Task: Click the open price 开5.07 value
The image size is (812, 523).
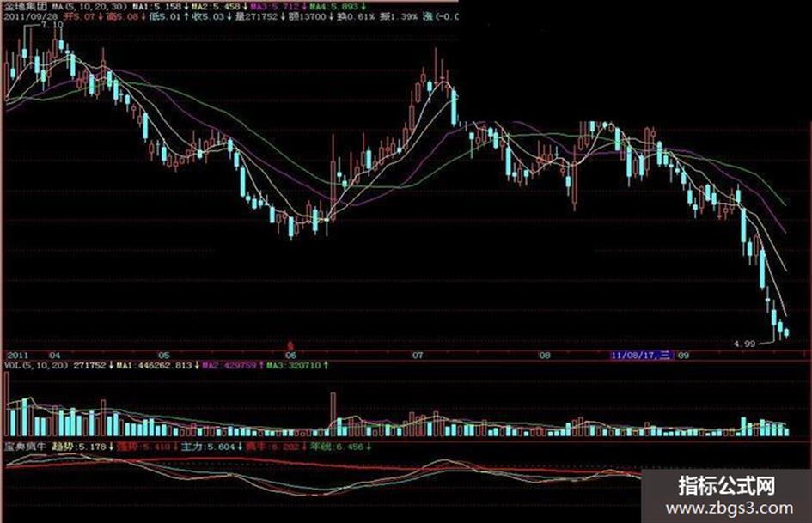Action: (79, 16)
